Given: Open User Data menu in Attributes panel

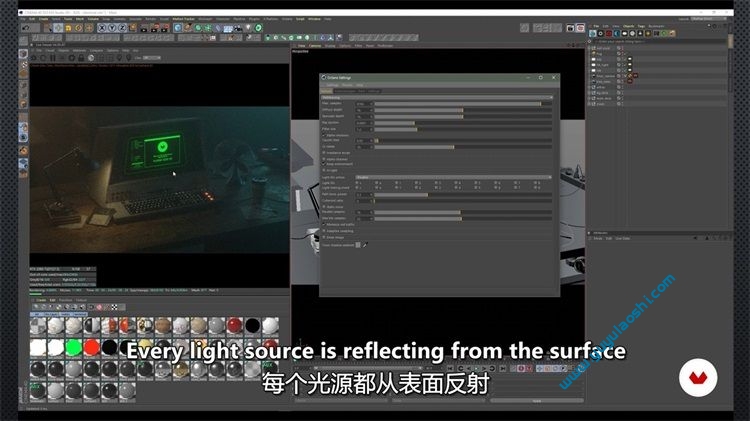Looking at the screenshot, I should 622,238.
